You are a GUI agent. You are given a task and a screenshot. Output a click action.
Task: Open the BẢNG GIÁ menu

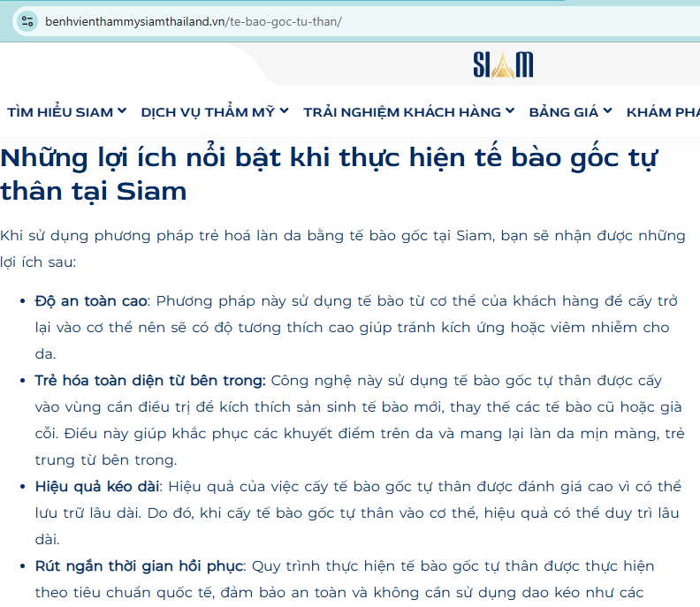pyautogui.click(x=563, y=112)
